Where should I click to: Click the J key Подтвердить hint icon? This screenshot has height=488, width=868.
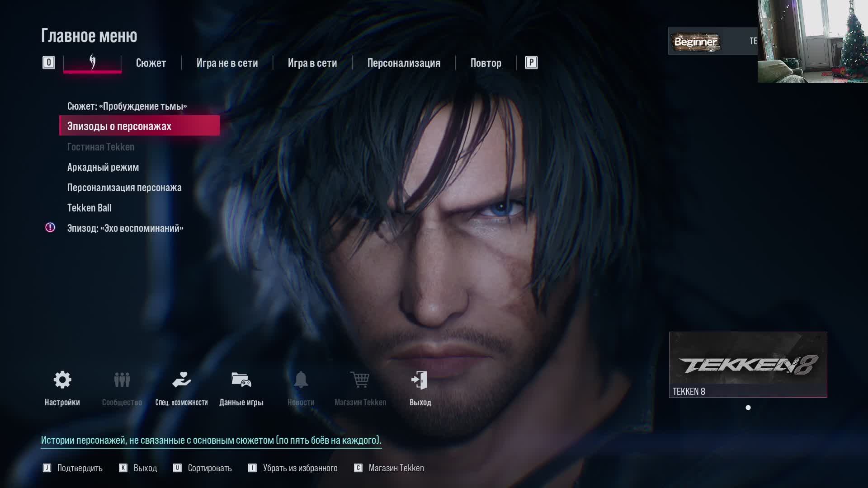pyautogui.click(x=47, y=468)
